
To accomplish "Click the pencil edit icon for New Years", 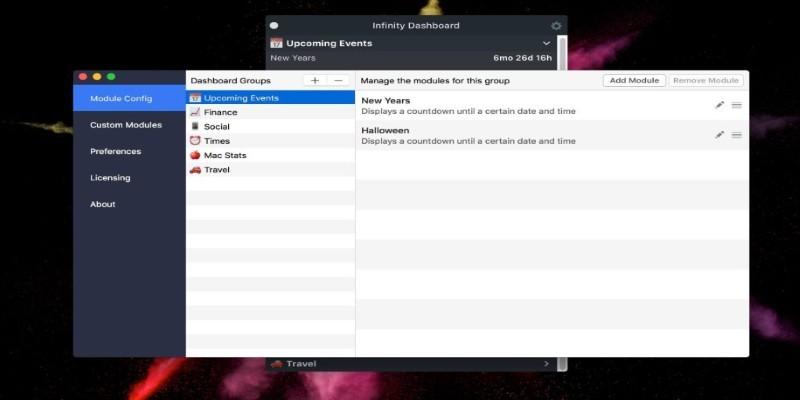I will pos(720,105).
